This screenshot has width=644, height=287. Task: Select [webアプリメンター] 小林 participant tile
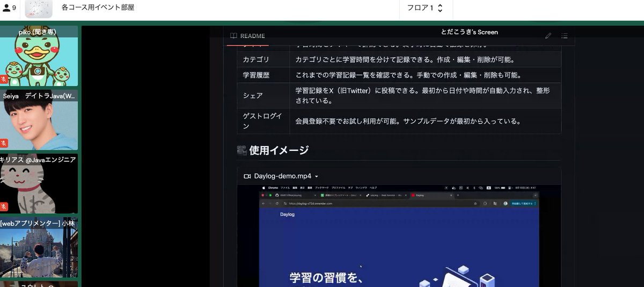[39, 247]
